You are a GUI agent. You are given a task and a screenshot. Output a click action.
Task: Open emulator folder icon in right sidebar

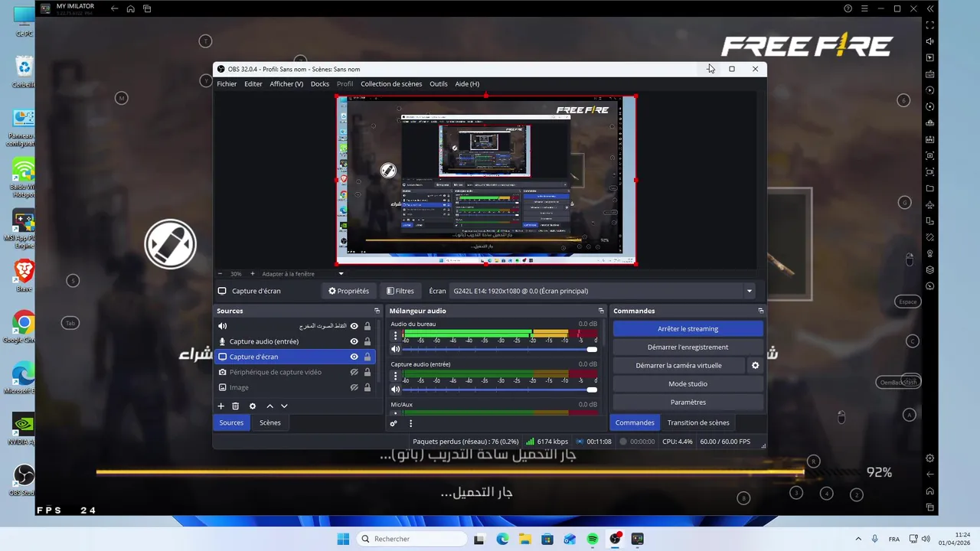point(930,188)
